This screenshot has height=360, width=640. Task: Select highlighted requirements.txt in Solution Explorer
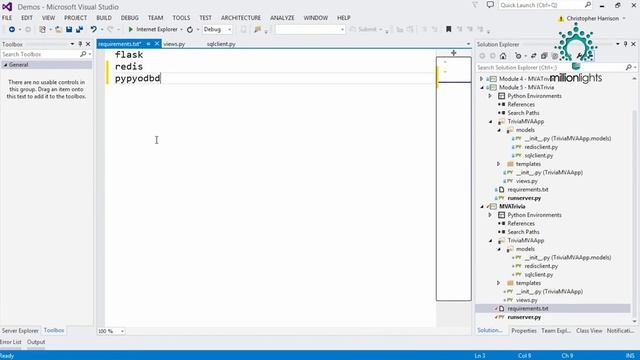click(x=528, y=309)
